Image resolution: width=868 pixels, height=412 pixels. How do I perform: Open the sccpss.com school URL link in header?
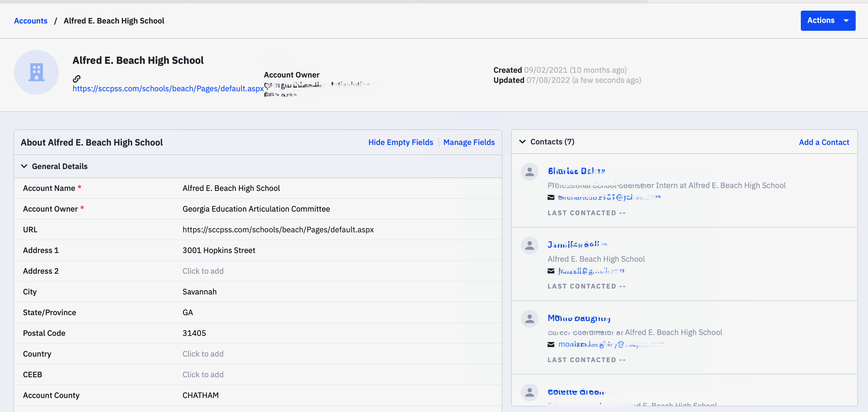point(168,88)
